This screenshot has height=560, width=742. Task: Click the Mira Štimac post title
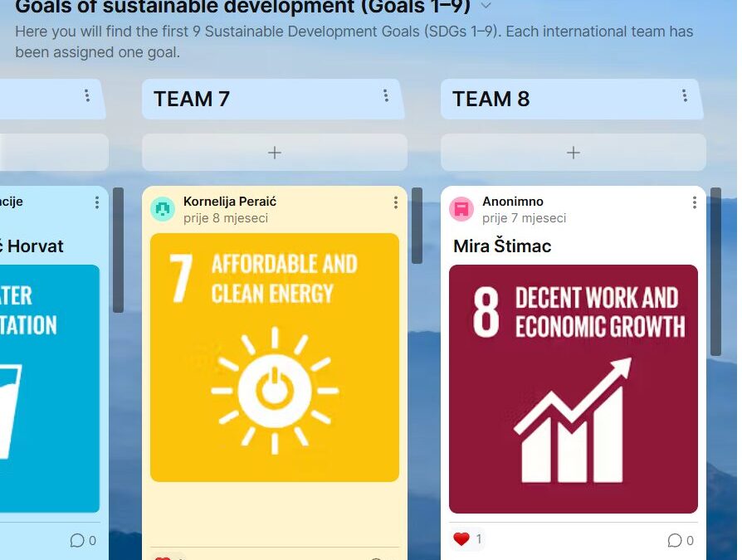502,246
